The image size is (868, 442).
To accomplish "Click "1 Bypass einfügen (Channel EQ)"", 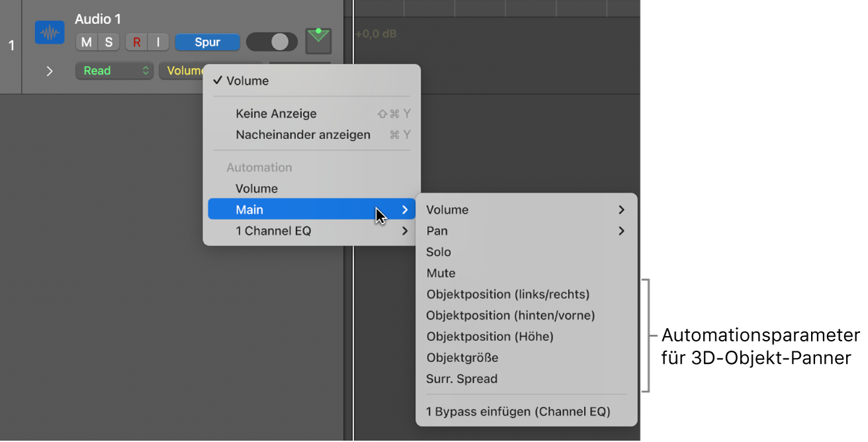I will coord(518,411).
